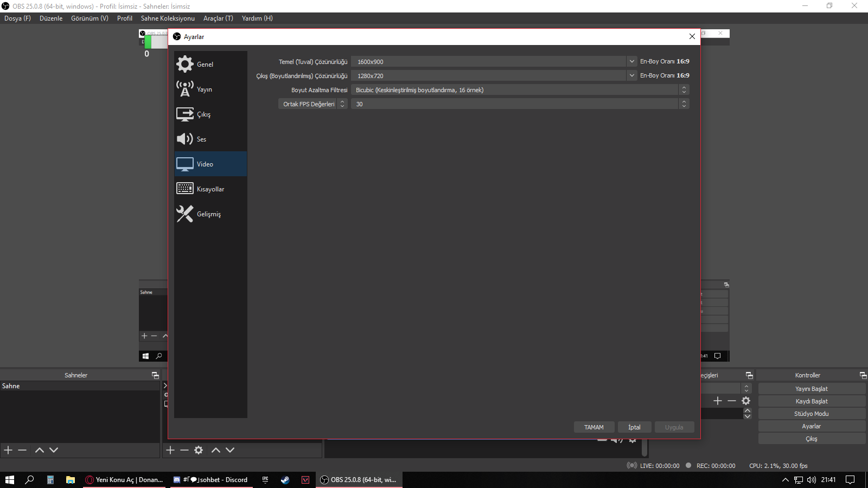Expand the Çıkış (Boyutlandırılmış) Çözünürlüğü dropdown
This screenshot has height=488, width=868.
coord(632,76)
